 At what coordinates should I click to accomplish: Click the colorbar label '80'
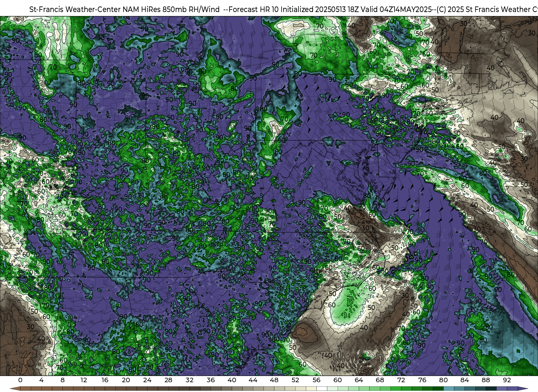coord(443,380)
